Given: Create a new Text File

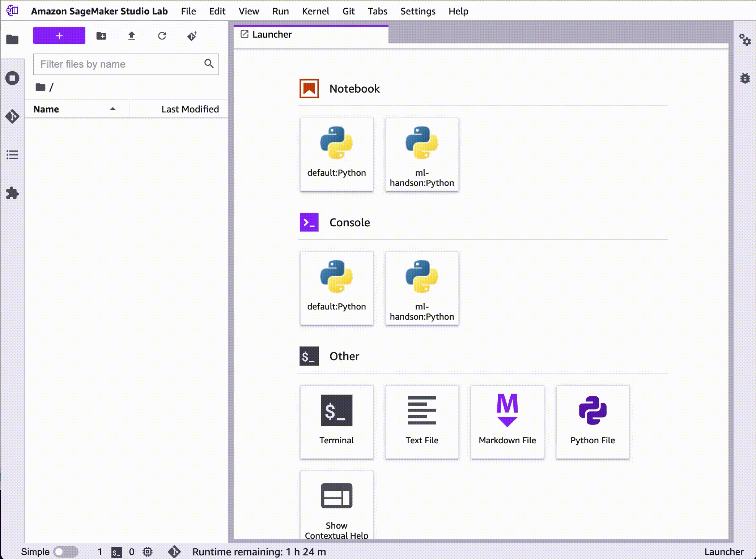Looking at the screenshot, I should coord(422,422).
